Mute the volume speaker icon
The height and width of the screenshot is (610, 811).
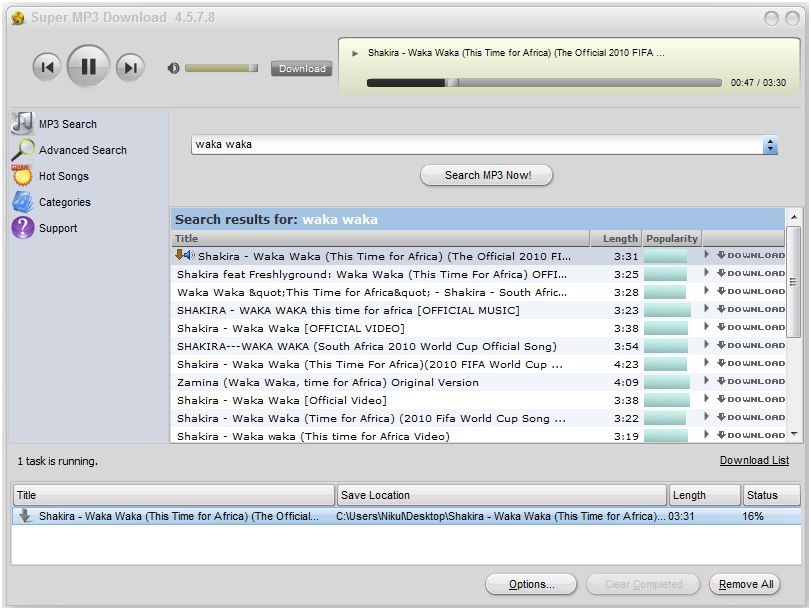[174, 68]
